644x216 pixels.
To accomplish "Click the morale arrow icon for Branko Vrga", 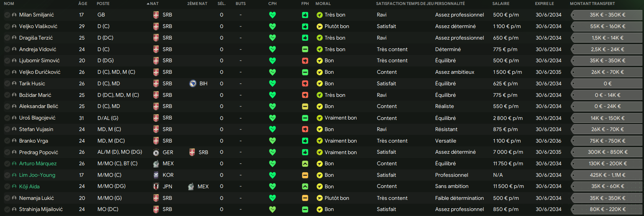I will 319,141.
